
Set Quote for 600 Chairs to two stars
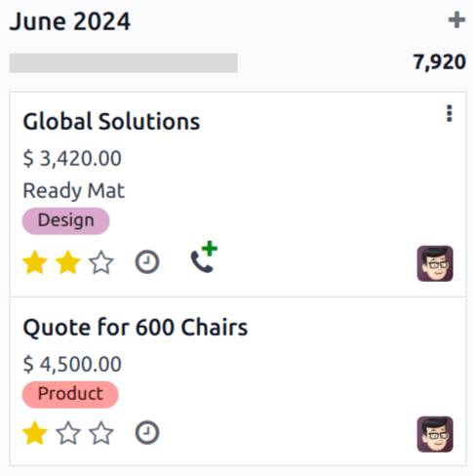coord(68,433)
